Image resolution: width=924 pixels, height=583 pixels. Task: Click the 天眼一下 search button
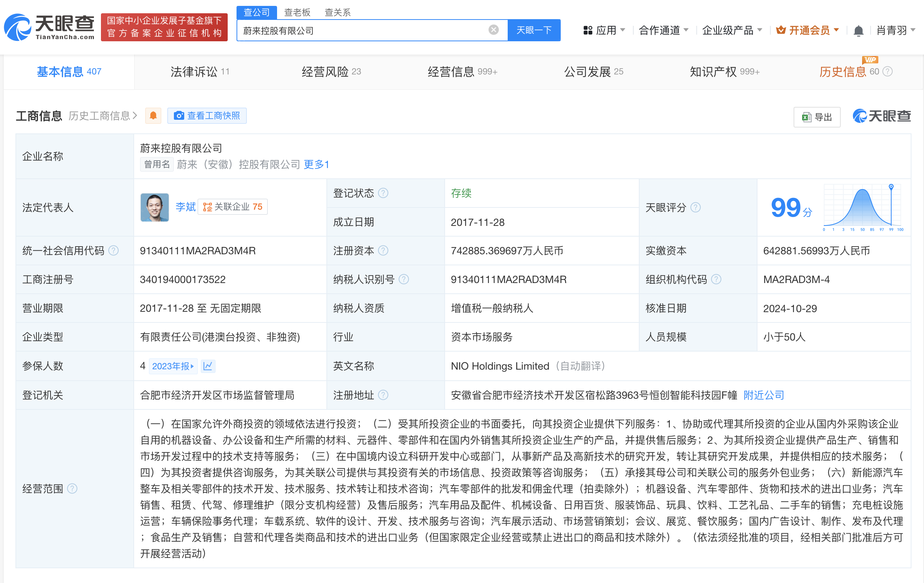[x=533, y=30]
